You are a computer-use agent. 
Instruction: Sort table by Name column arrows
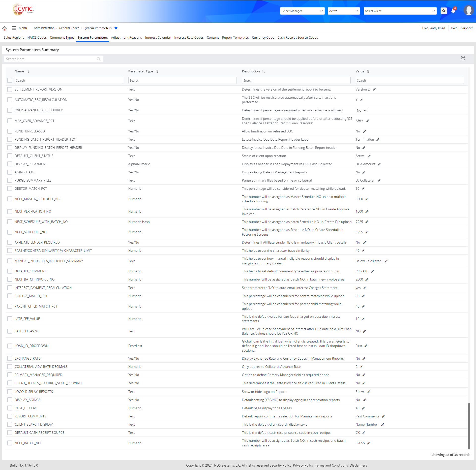[28, 71]
